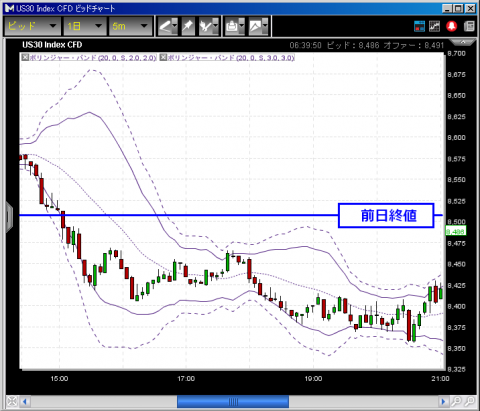Open the indicator tool icon
This screenshot has height=411, width=480.
(208, 26)
